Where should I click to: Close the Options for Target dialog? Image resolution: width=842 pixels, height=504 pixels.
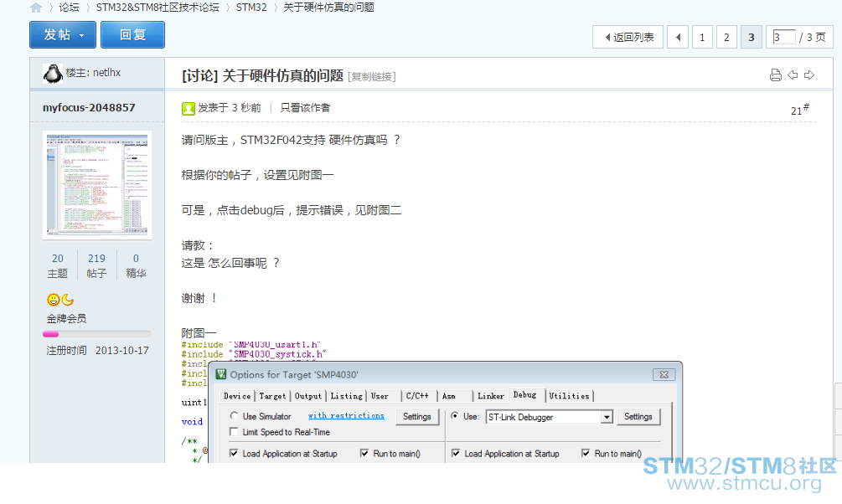[x=664, y=374]
